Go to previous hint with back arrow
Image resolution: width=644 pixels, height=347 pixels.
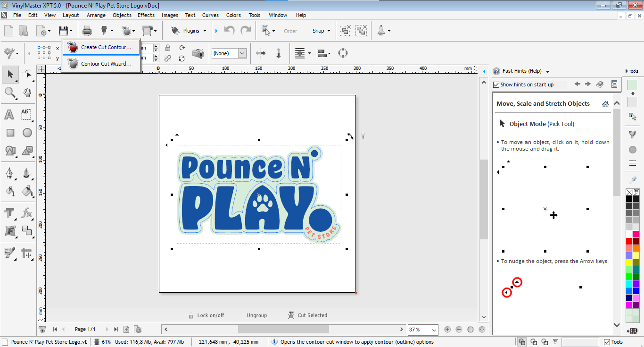(x=577, y=84)
